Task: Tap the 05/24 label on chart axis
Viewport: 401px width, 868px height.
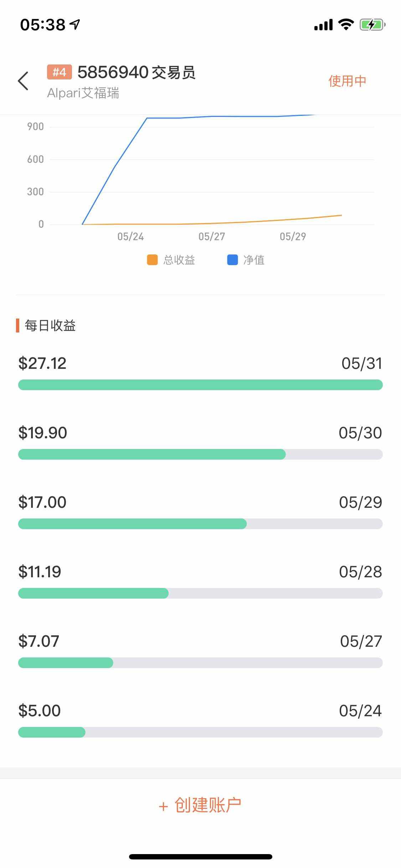Action: click(x=130, y=237)
